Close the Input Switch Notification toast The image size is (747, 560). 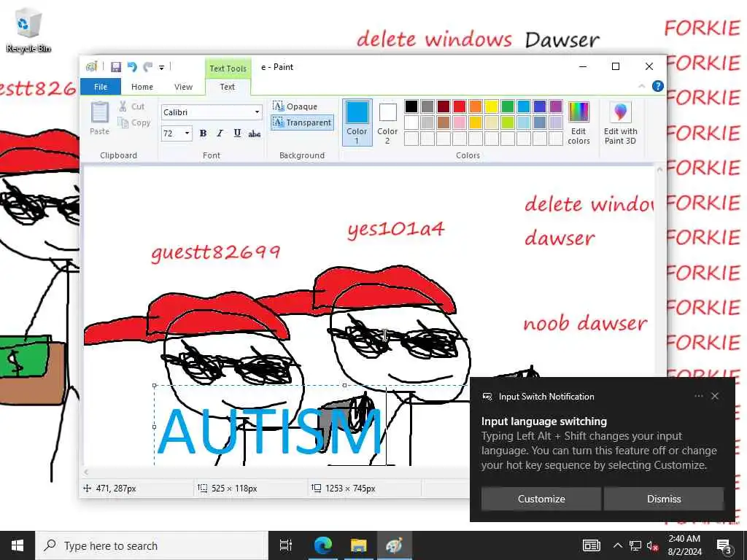715,396
